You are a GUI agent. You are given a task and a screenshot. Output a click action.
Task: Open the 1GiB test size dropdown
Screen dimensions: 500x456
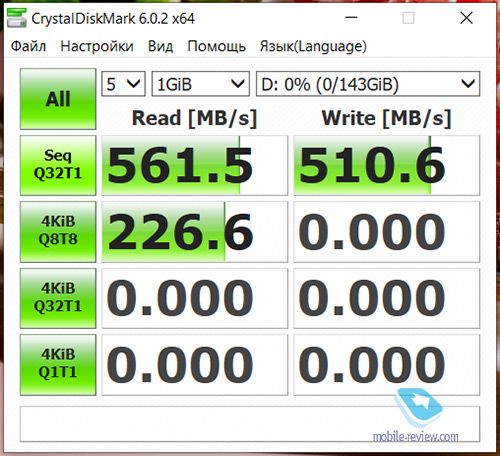coord(201,84)
